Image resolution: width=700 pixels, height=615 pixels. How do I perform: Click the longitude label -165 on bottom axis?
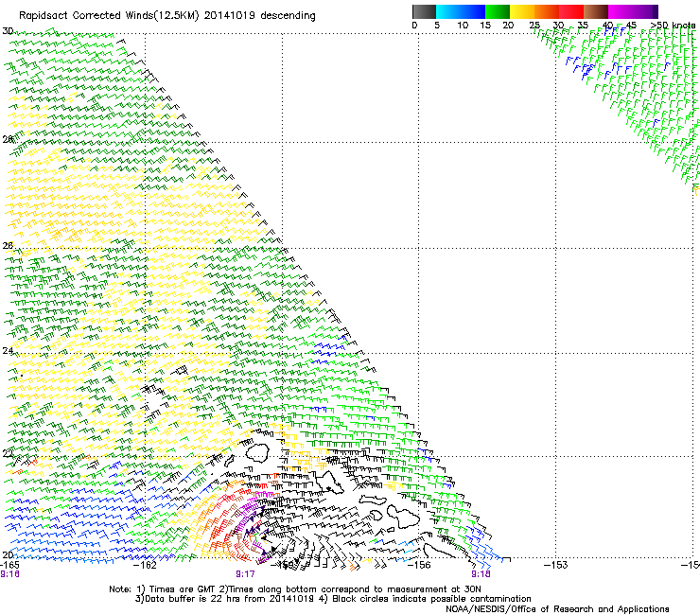pyautogui.click(x=9, y=565)
